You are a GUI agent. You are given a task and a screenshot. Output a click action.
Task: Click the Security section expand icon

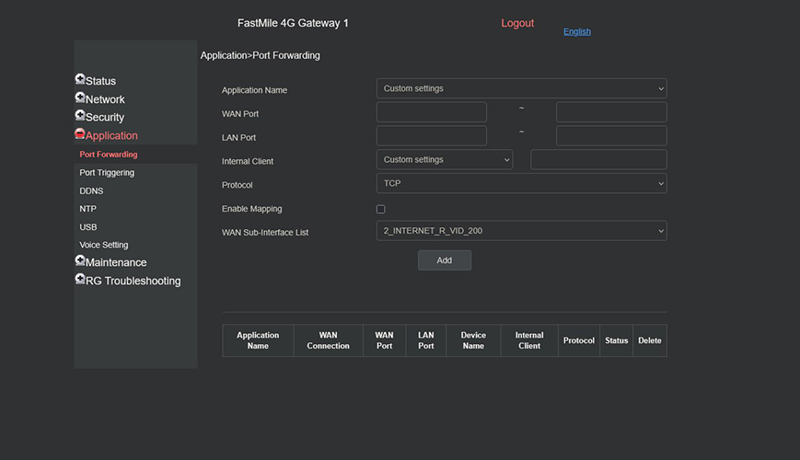pos(80,116)
